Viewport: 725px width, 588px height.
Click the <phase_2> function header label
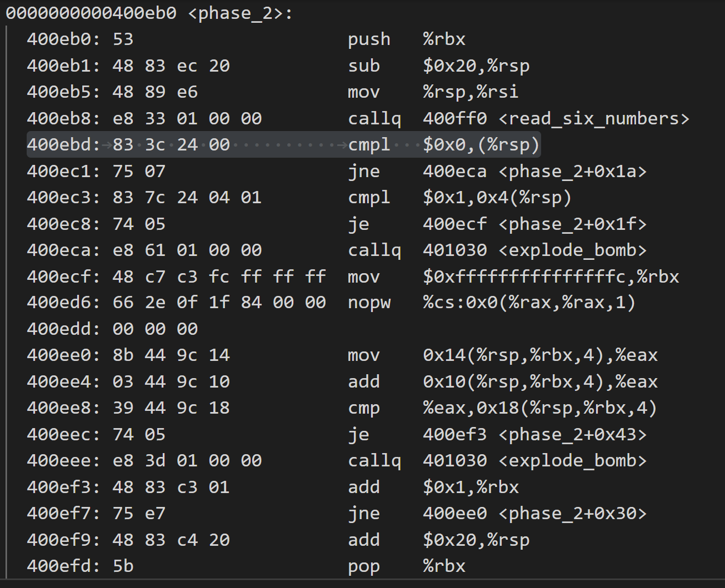[x=240, y=13]
